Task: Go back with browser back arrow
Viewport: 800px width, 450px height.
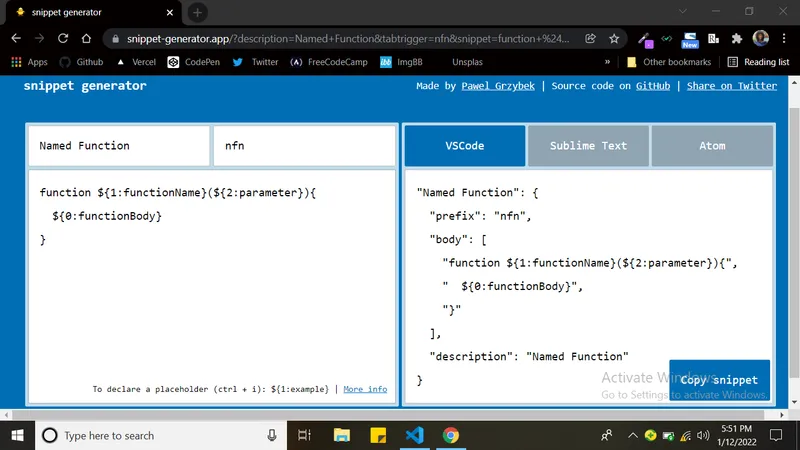Action: 16,39
